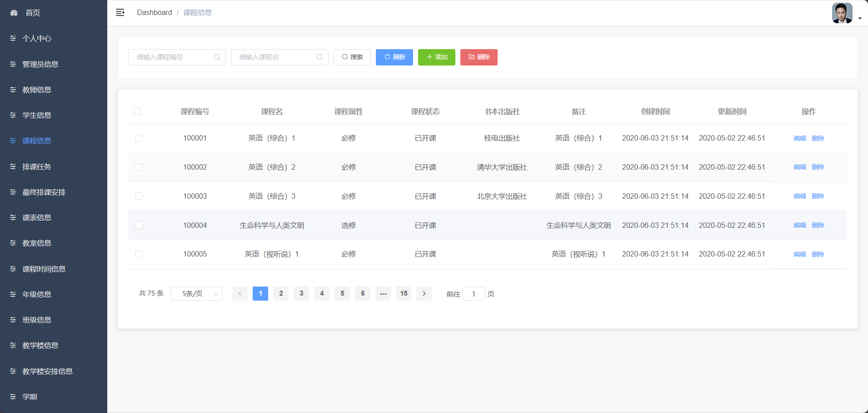This screenshot has height=413, width=868.
Task: Check the select-all checkbox in table header
Action: pyautogui.click(x=137, y=111)
